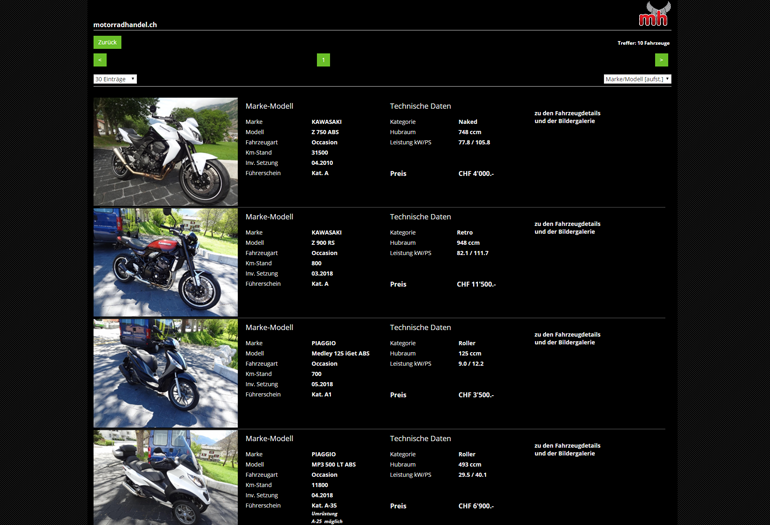Click model text 'Z 750 ABS'
Image resolution: width=770 pixels, height=525 pixels.
(x=325, y=132)
